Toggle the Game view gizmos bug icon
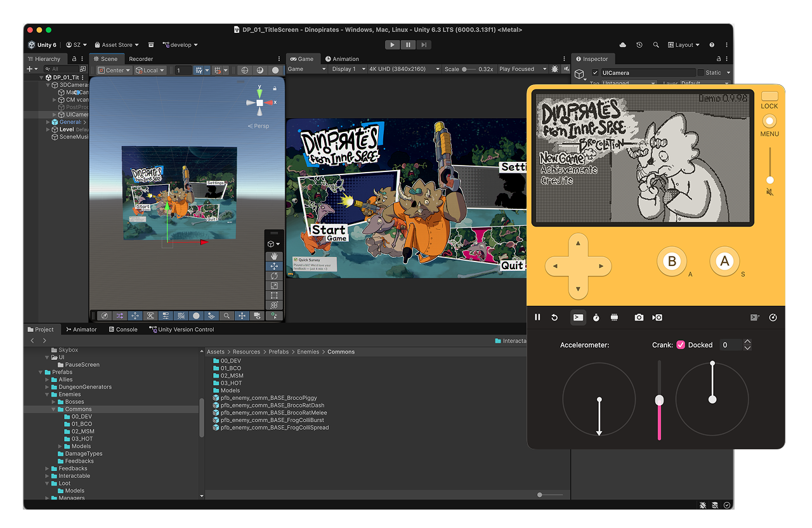Screen dimensions: 812x528 [555, 69]
